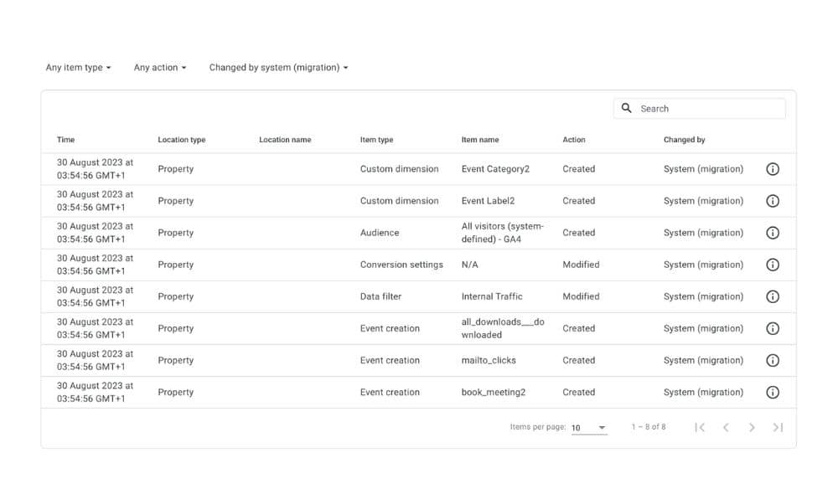
Task: Open the Any item type filter dropdown
Action: 77,67
